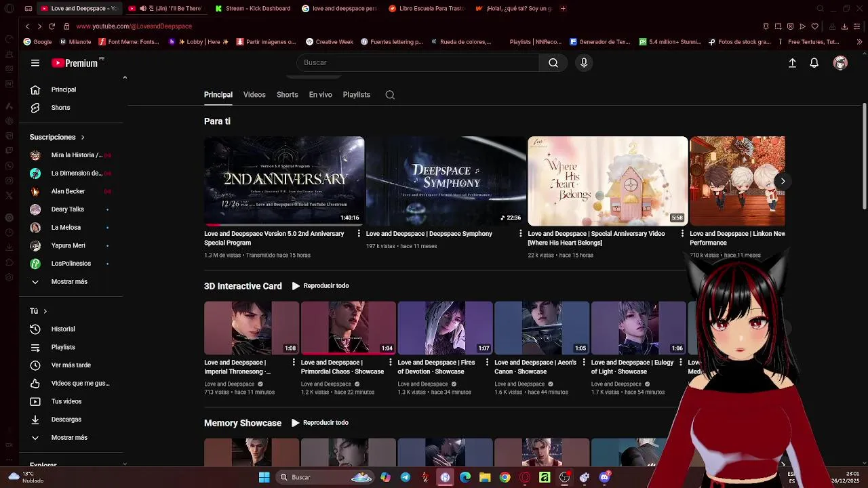868x488 pixels.
Task: Click the heart bookmark icon in the address bar
Action: coord(814,26)
